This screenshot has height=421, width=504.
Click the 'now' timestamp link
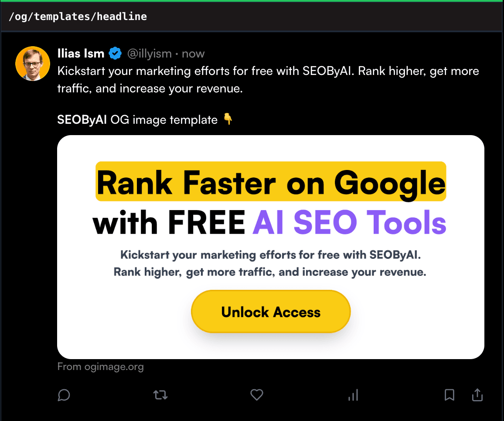[193, 53]
